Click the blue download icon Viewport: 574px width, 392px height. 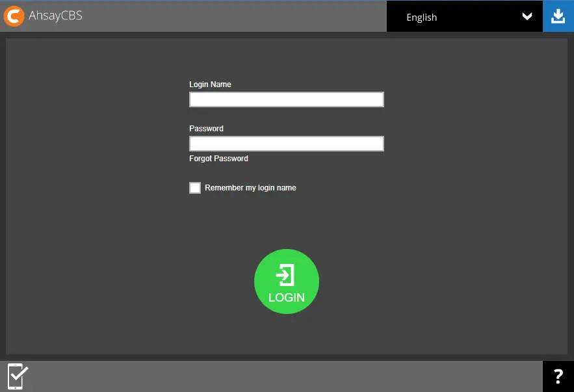click(558, 16)
